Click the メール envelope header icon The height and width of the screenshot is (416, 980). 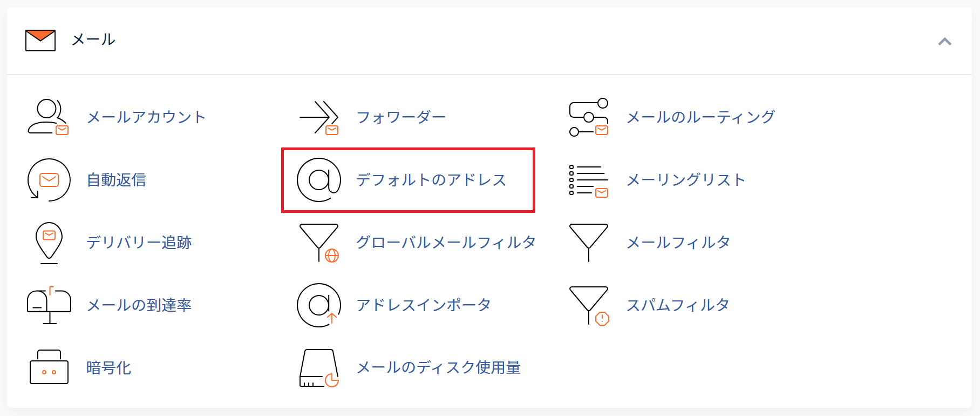coord(40,41)
